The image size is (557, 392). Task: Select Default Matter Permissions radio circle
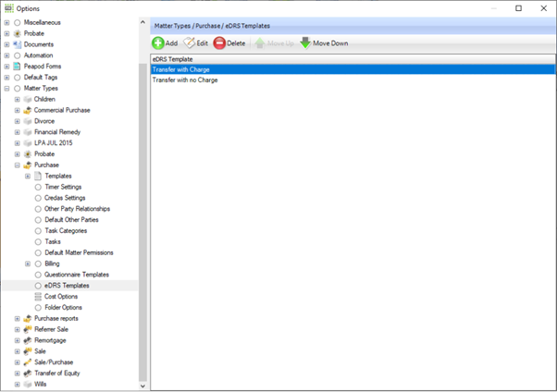point(38,253)
